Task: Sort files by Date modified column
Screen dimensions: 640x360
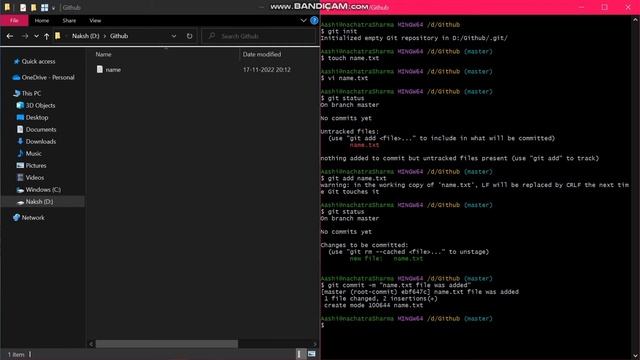Action: point(262,54)
